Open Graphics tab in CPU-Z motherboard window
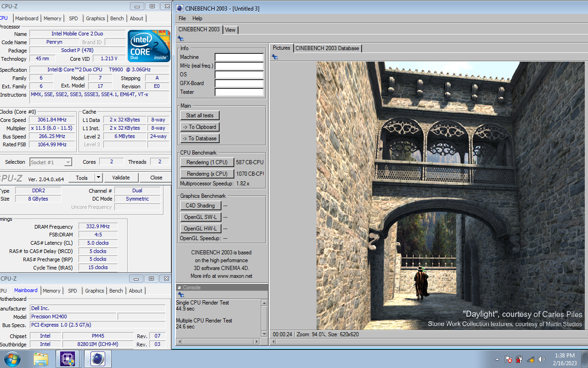 95,291
